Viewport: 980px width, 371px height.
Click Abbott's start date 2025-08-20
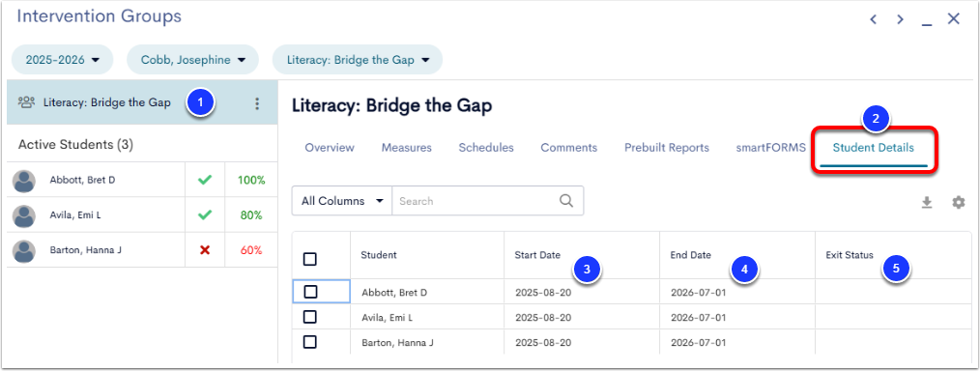coord(543,293)
